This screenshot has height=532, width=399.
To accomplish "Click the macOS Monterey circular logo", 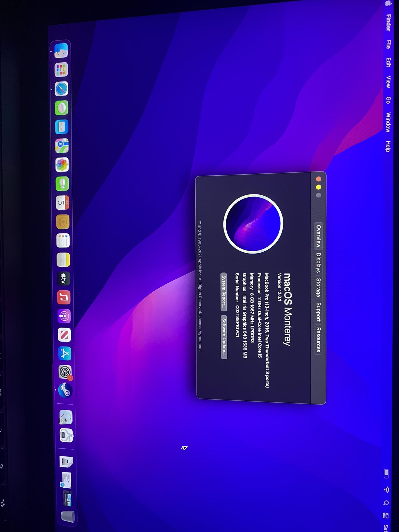I will 253,224.
